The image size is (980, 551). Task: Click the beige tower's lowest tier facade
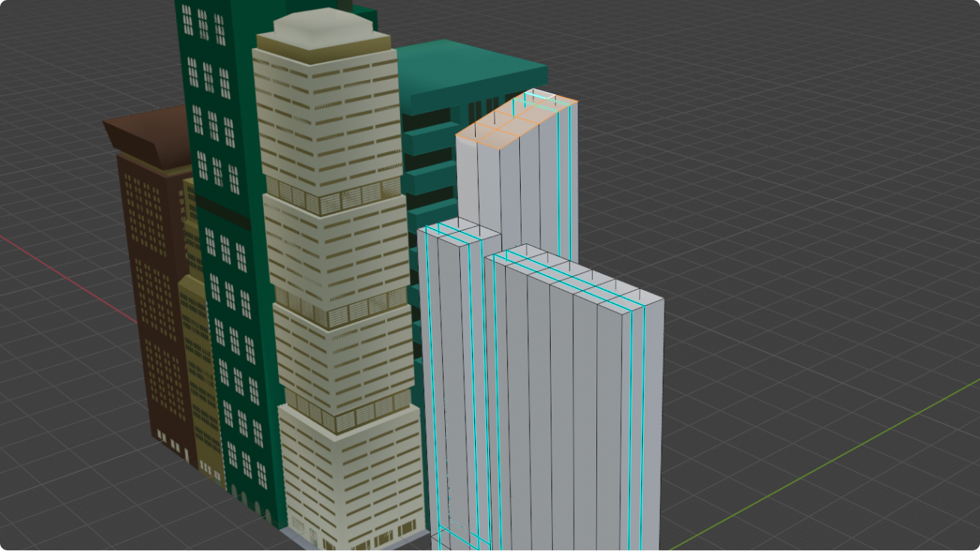pyautogui.click(x=352, y=479)
